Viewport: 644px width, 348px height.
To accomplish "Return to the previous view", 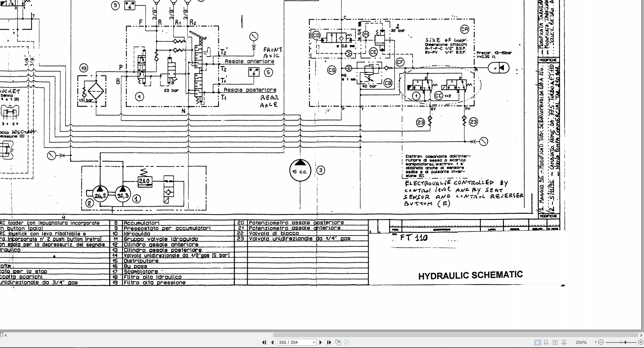I will [x=338, y=342].
